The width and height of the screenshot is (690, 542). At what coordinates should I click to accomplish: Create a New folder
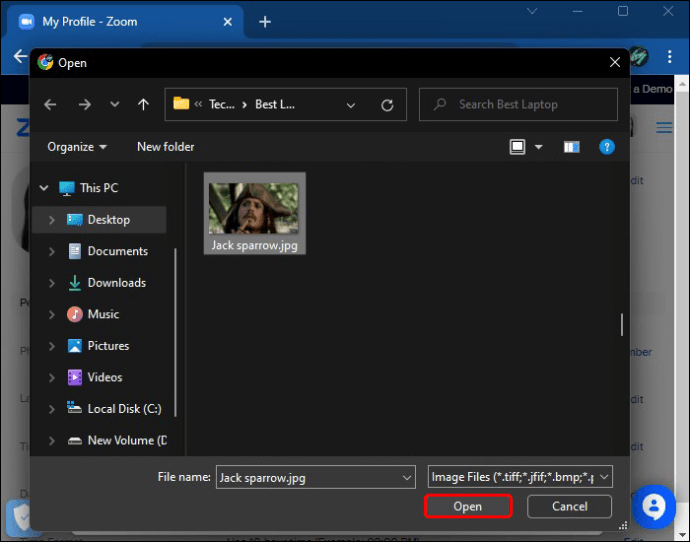tap(165, 147)
